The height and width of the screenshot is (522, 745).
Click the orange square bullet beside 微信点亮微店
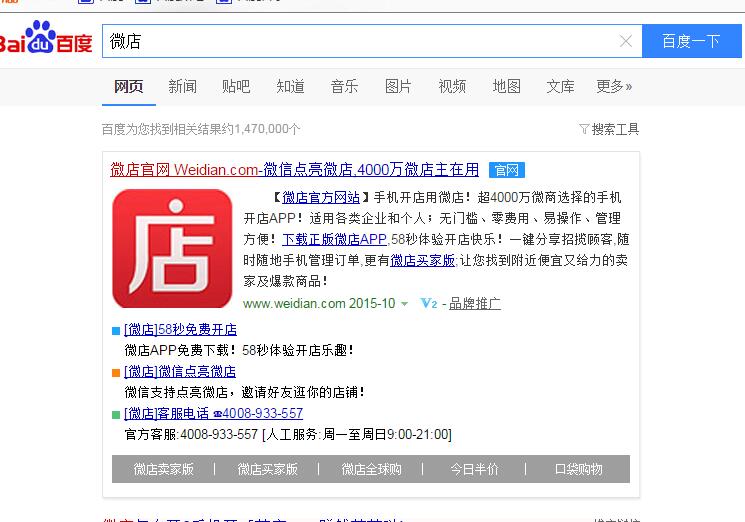tap(116, 372)
